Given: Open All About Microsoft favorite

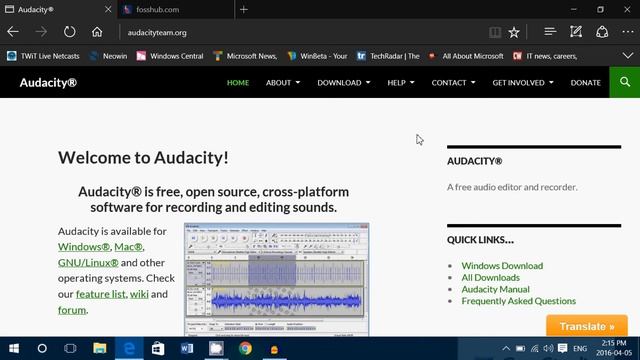Looking at the screenshot, I should click(465, 56).
